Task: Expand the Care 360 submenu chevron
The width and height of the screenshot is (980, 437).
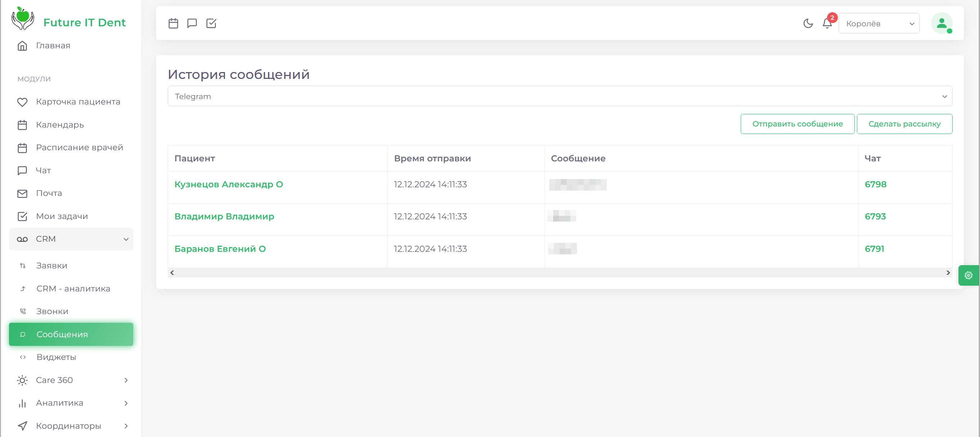Action: 126,380
